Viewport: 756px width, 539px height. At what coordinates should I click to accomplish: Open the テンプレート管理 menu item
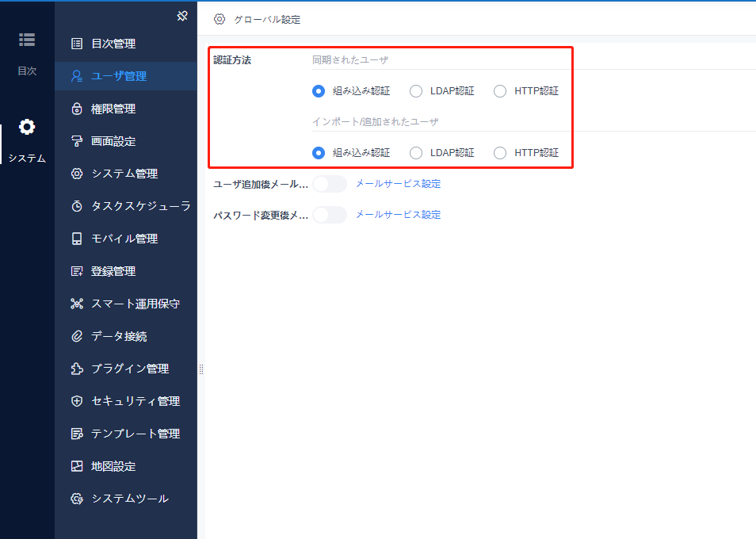tap(126, 434)
